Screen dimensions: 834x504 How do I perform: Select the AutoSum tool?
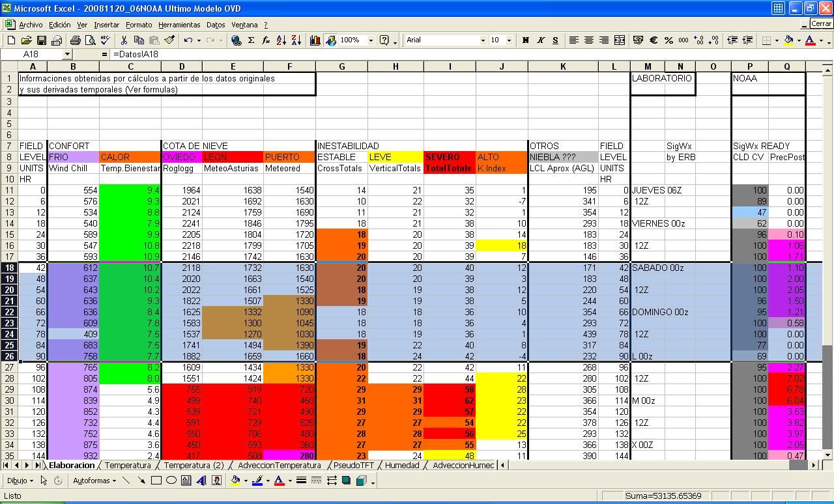(x=251, y=40)
